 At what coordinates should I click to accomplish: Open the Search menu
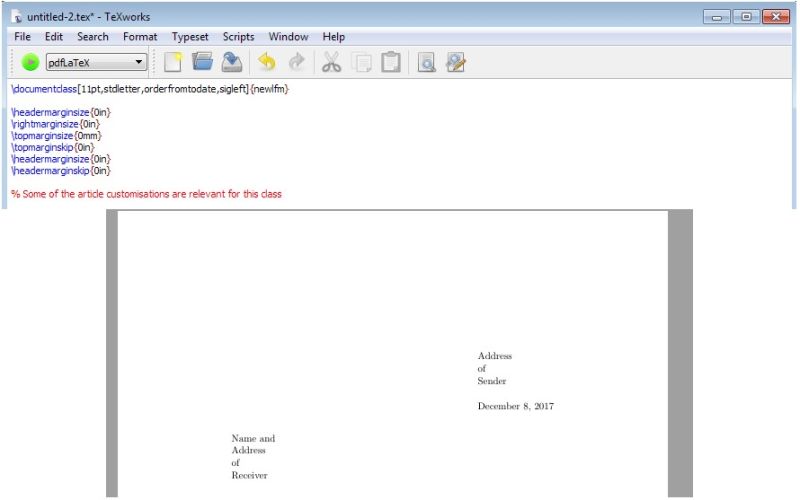click(x=93, y=37)
